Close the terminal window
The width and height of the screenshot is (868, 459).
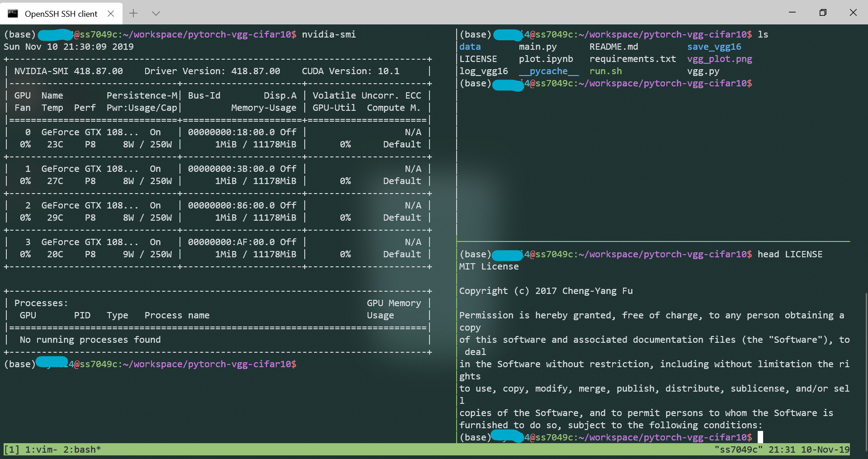point(853,12)
